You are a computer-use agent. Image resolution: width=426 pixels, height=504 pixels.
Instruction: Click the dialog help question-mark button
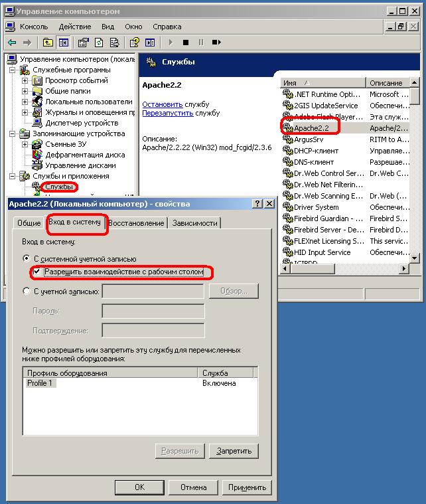tap(257, 203)
